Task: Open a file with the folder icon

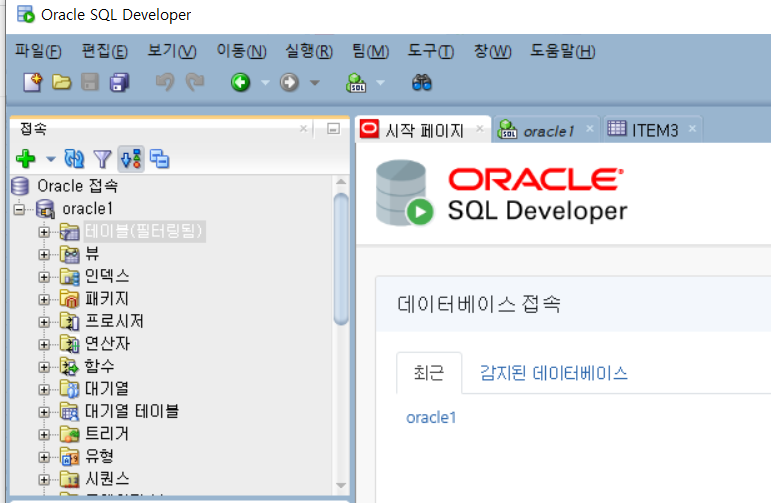Action: [x=61, y=82]
